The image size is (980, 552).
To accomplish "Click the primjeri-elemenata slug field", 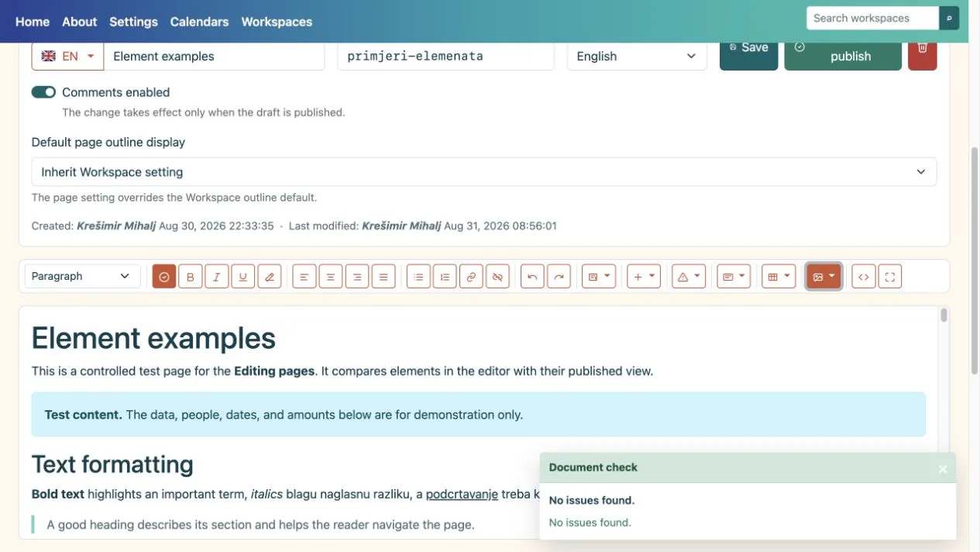I will tap(446, 56).
